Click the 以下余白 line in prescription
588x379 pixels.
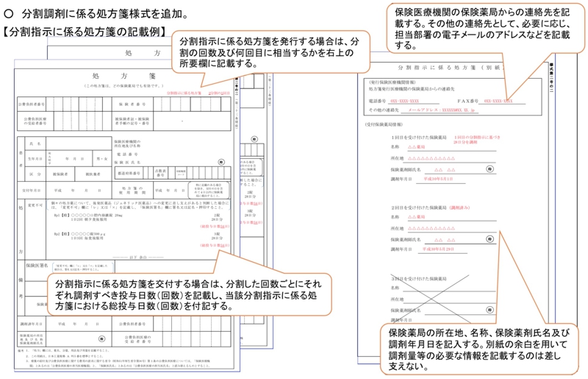[138, 258]
